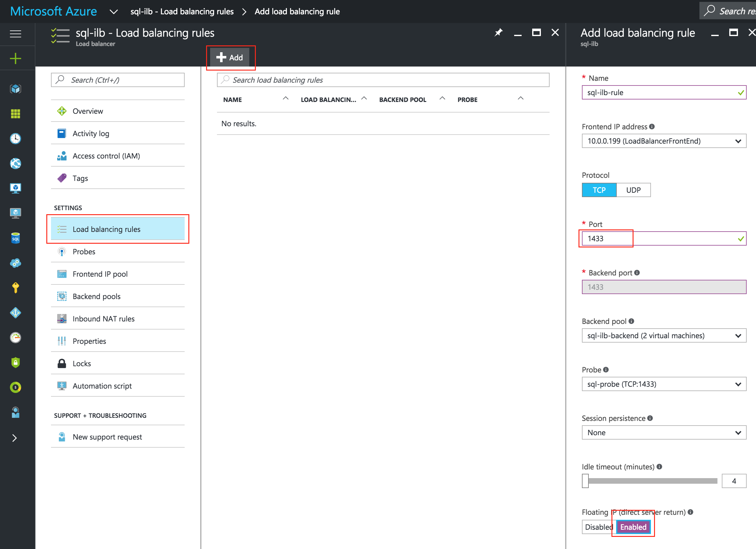The image size is (756, 549).
Task: Open Tags menu item
Action: click(x=118, y=178)
